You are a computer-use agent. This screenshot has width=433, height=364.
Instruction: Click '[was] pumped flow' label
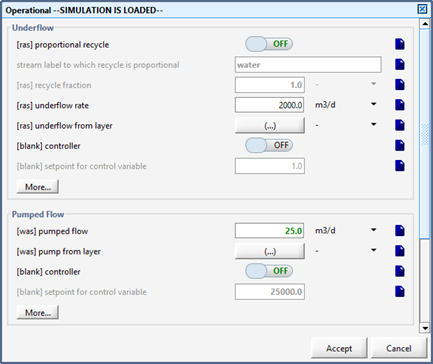pos(52,231)
